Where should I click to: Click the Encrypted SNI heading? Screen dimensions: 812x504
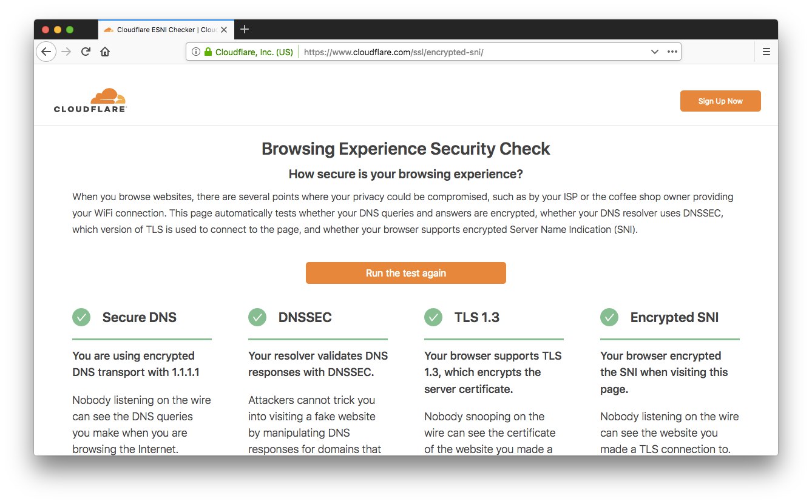point(674,317)
